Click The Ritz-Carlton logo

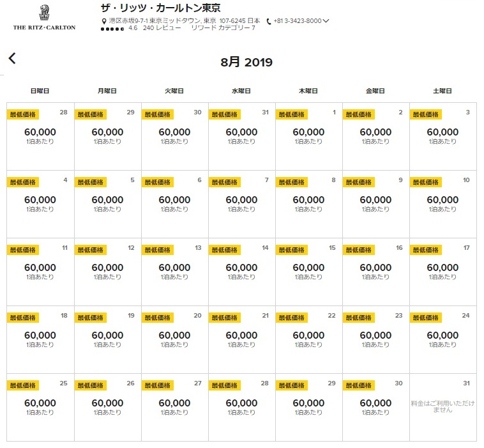tap(44, 18)
